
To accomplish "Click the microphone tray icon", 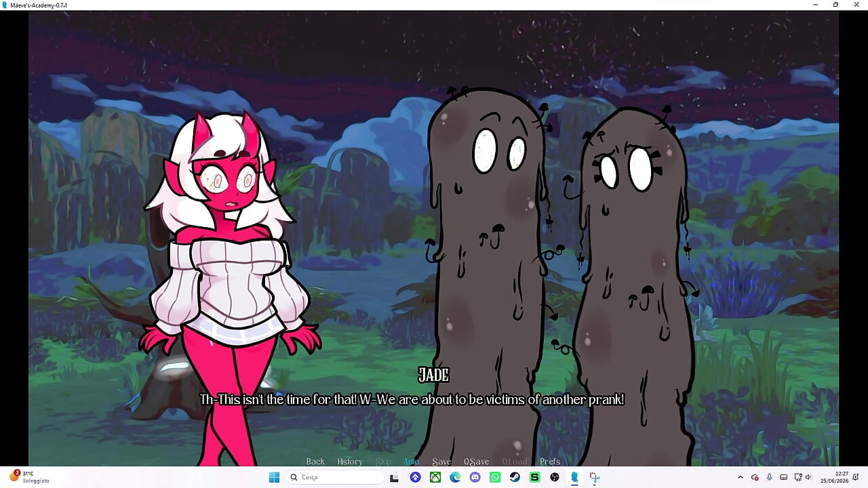I will tap(769, 477).
